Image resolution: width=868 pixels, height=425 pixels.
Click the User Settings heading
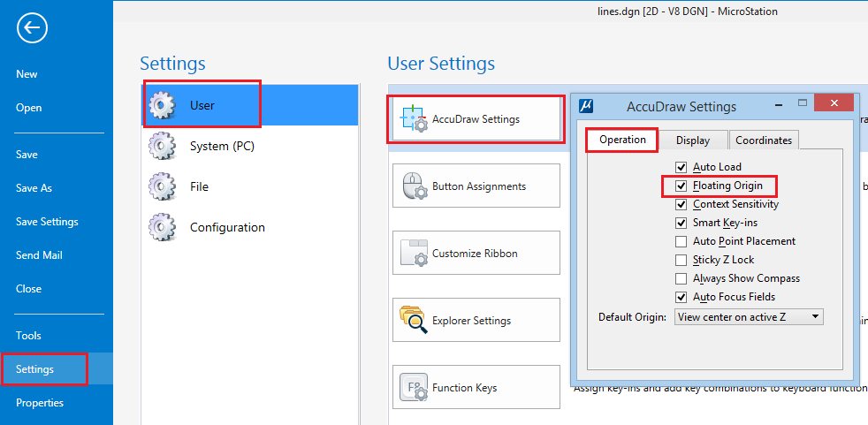pos(441,64)
